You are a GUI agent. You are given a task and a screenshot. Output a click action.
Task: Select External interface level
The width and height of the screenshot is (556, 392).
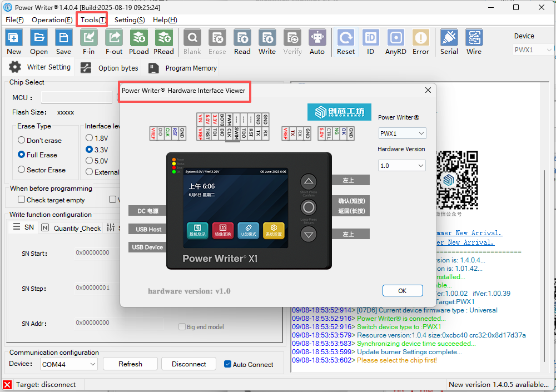[x=90, y=172]
